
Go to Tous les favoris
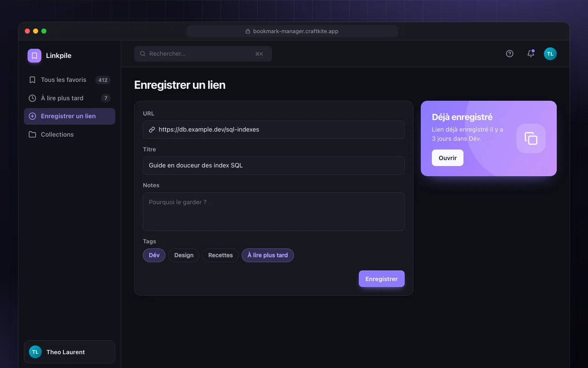click(69, 80)
